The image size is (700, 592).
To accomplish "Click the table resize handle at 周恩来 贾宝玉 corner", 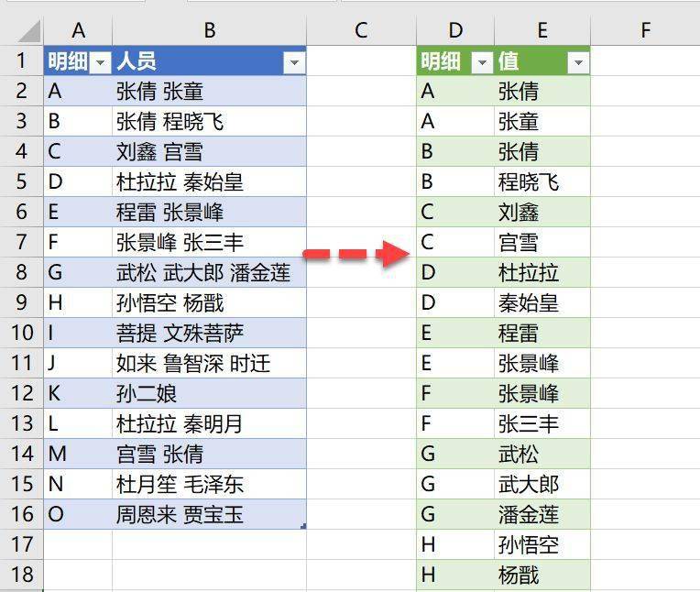I will (x=303, y=526).
